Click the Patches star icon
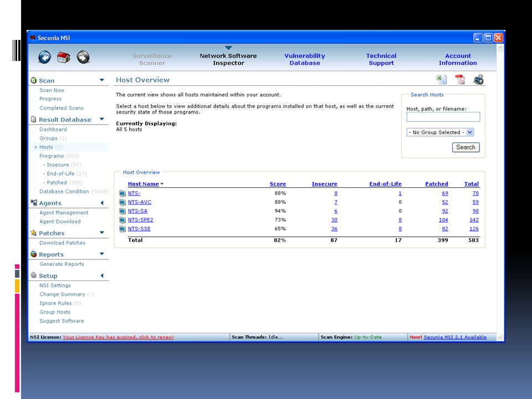Viewport: 532px width, 399px height. coord(34,233)
